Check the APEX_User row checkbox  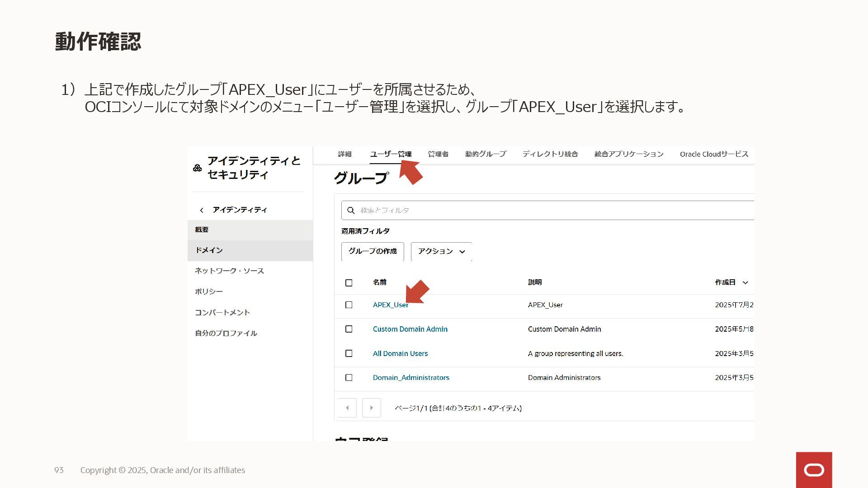[349, 305]
